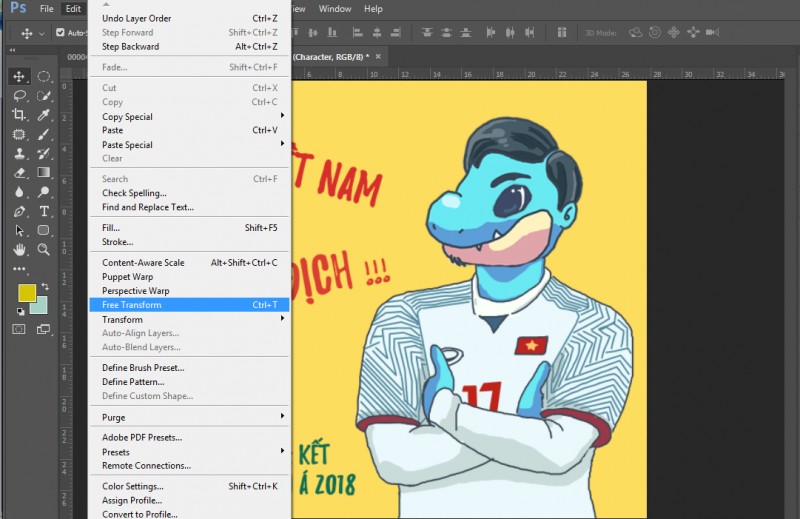800x519 pixels.
Task: Click Align left edges icon
Action: pos(358,33)
